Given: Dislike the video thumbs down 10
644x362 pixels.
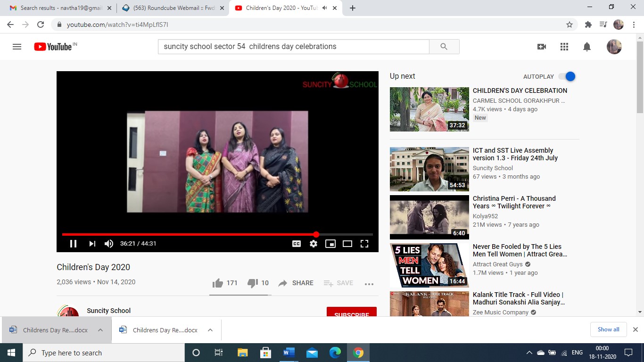Looking at the screenshot, I should point(258,283).
